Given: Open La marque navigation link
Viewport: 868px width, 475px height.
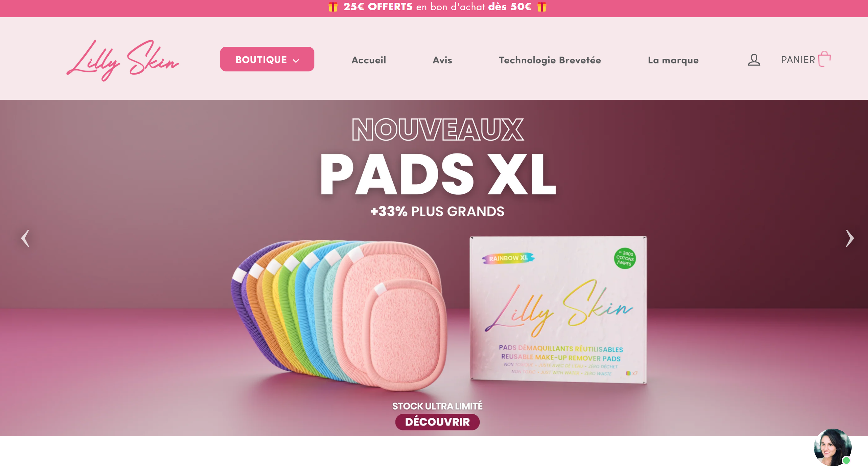Looking at the screenshot, I should [673, 60].
